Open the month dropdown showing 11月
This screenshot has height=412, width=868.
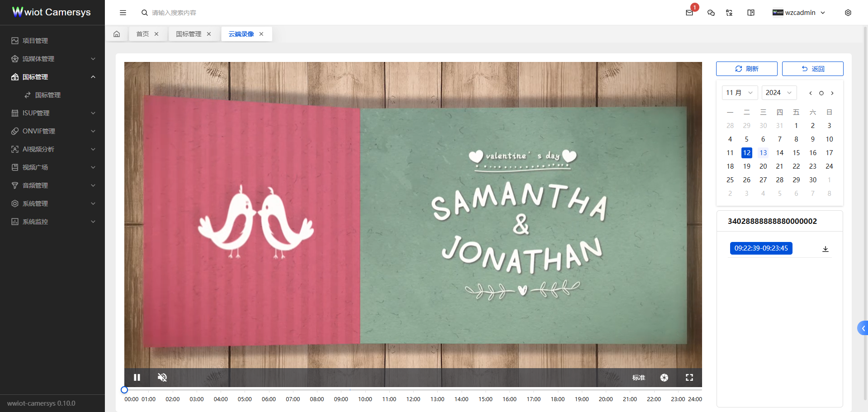[x=739, y=93]
